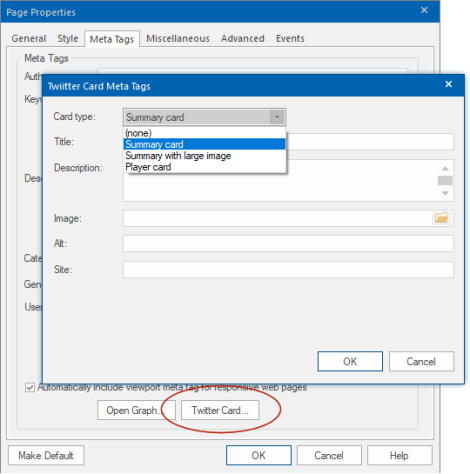Cancel the Page Properties window
This screenshot has width=470, height=474.
pyautogui.click(x=329, y=455)
